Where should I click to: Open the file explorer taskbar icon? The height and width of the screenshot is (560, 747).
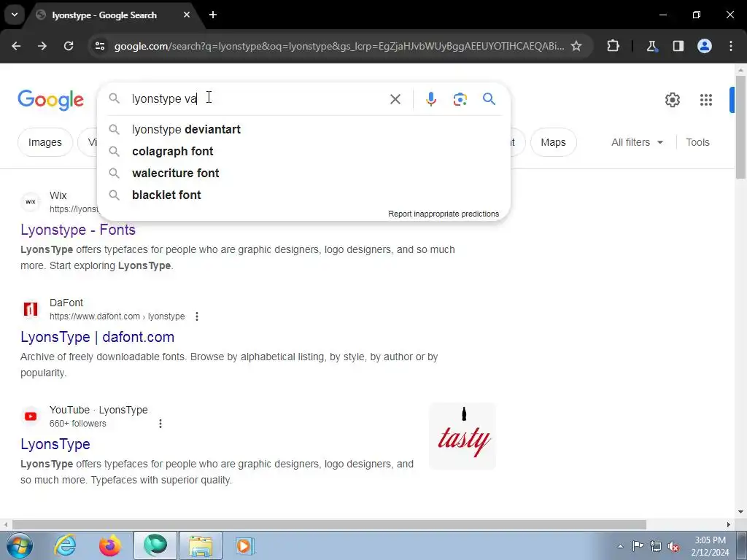201,545
